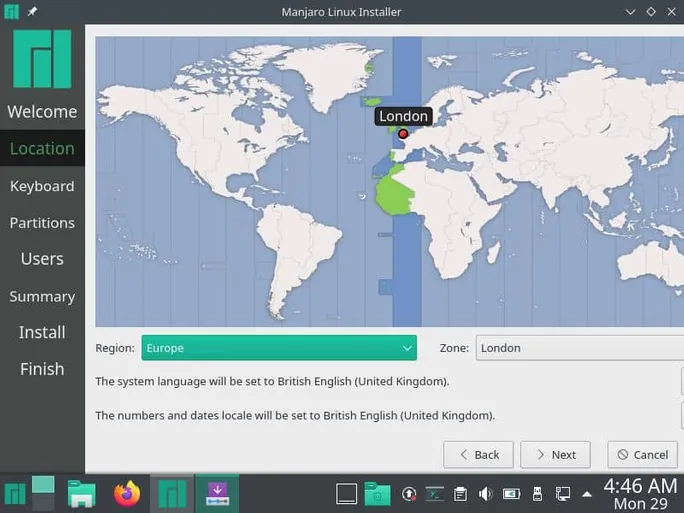The width and height of the screenshot is (684, 513).
Task: Click the battery status tray icon
Action: [511, 494]
